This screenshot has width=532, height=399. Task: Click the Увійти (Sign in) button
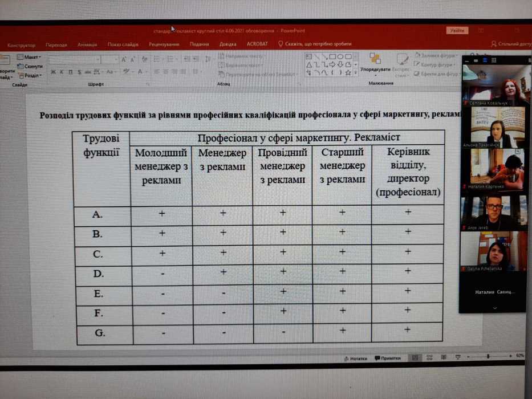tap(457, 31)
